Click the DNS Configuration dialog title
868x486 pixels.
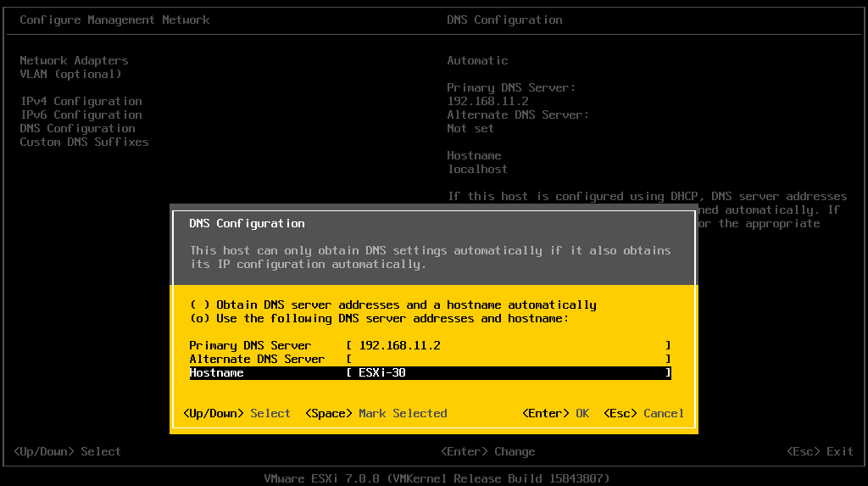(247, 223)
